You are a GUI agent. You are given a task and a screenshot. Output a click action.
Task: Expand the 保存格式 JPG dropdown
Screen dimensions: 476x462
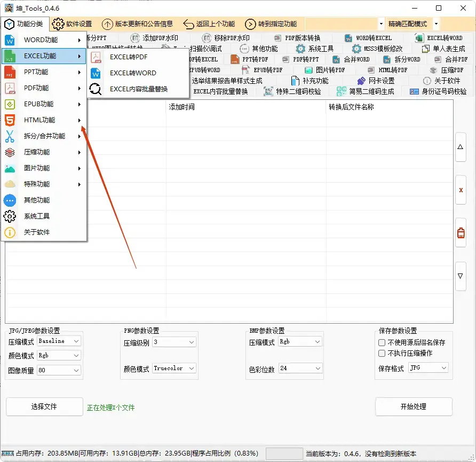[x=428, y=367]
